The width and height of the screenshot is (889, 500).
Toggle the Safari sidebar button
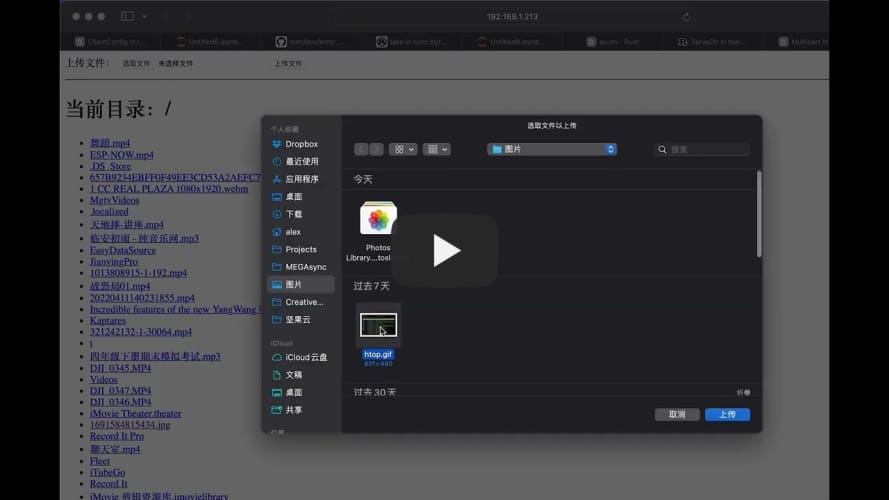[x=128, y=16]
